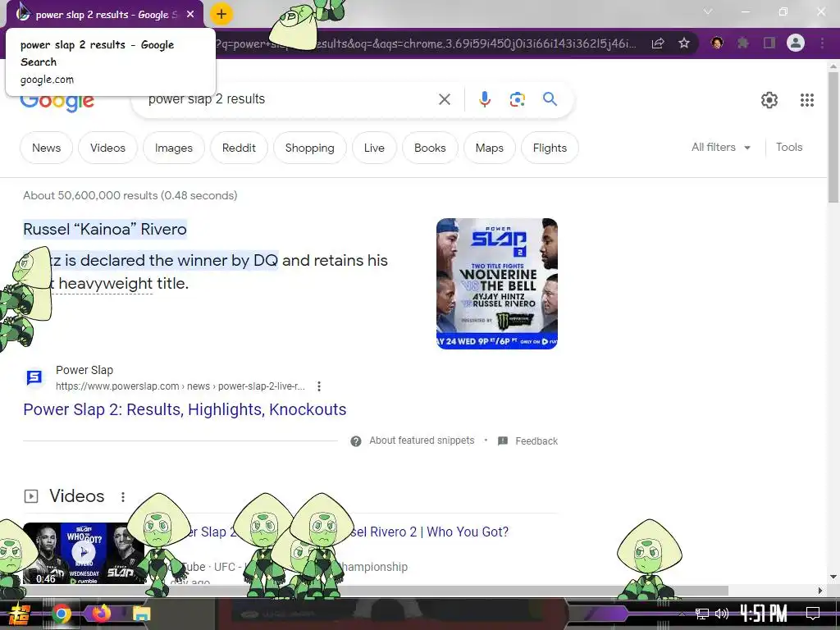This screenshot has width=840, height=630.
Task: Filter results by Flights
Action: [550, 148]
